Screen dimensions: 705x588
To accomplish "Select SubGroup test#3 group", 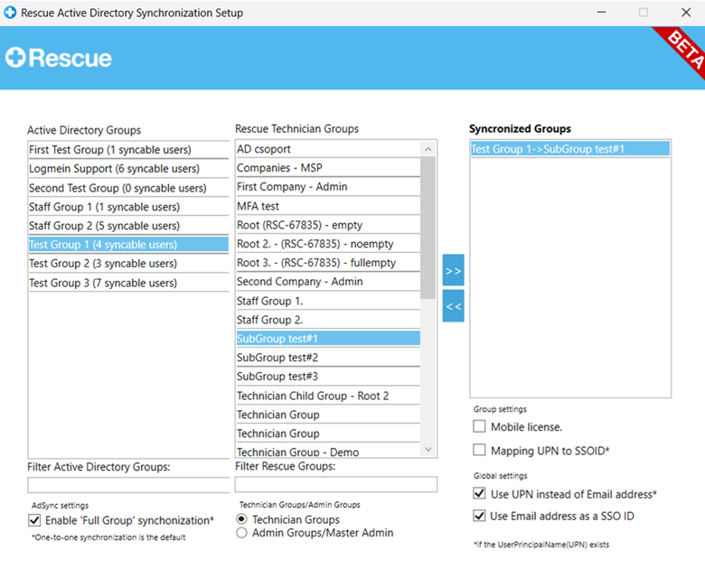I will tap(328, 376).
